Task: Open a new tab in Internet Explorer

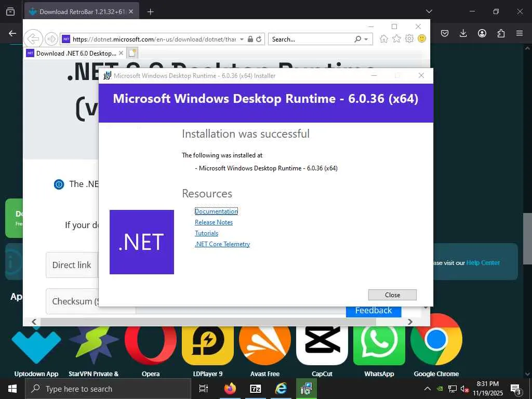Action: [132, 54]
